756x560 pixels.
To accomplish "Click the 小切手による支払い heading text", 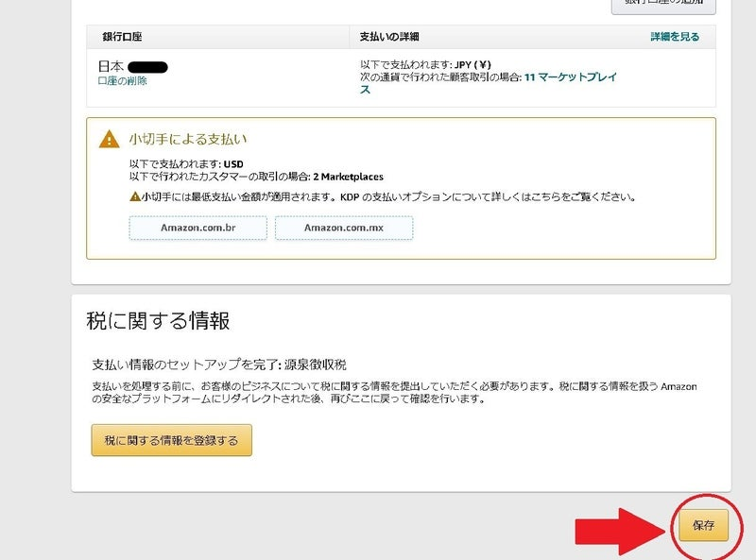I will tap(188, 140).
